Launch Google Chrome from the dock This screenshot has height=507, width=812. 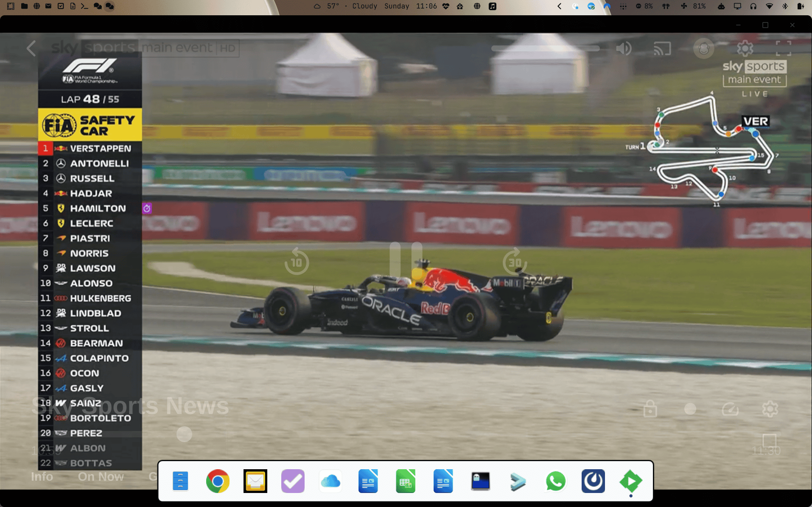[x=218, y=481]
